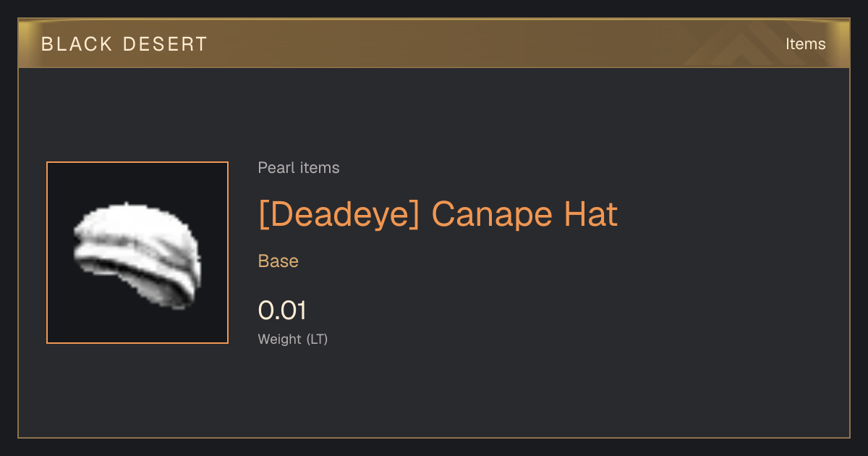Click the Base grade label
This screenshot has width=868, height=456.
(x=278, y=261)
